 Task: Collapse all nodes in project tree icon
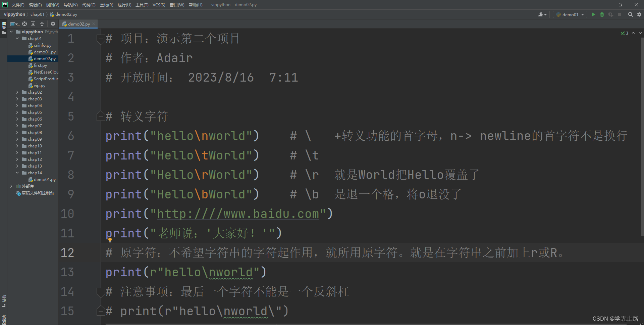pyautogui.click(x=42, y=24)
